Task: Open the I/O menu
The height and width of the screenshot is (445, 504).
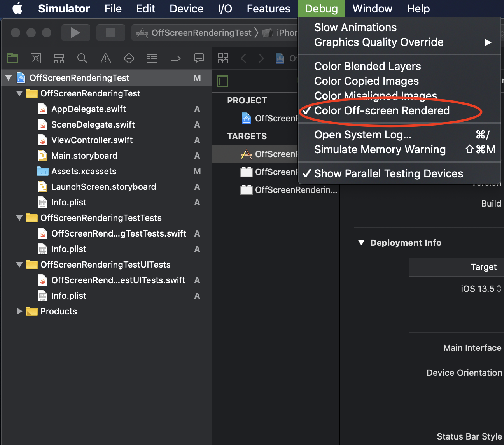Action: tap(225, 9)
